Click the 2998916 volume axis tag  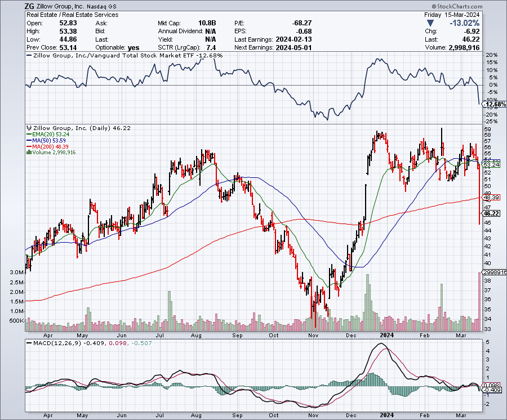[x=495, y=272]
